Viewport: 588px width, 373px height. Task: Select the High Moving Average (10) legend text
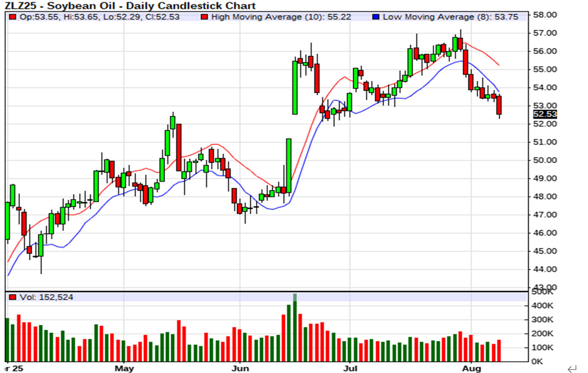(x=281, y=17)
